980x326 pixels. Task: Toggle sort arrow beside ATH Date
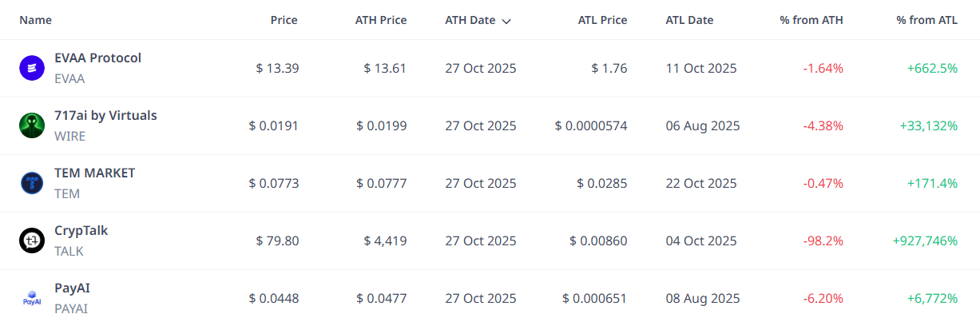(x=506, y=21)
